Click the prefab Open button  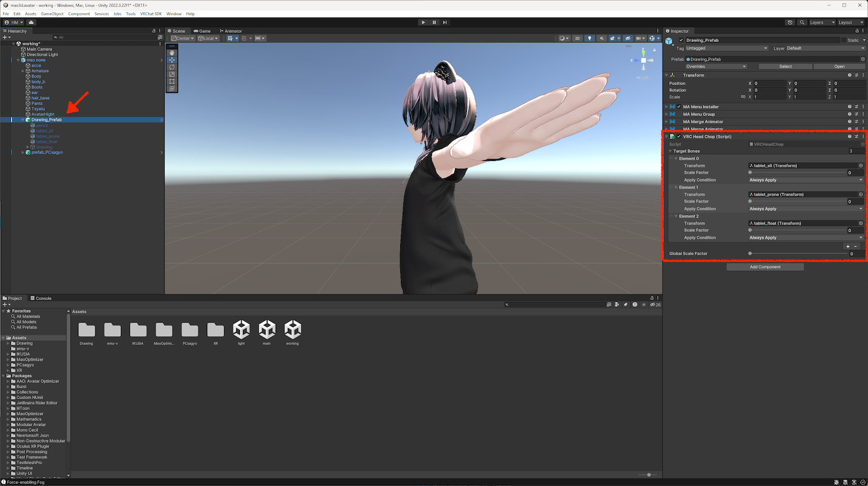click(x=839, y=66)
